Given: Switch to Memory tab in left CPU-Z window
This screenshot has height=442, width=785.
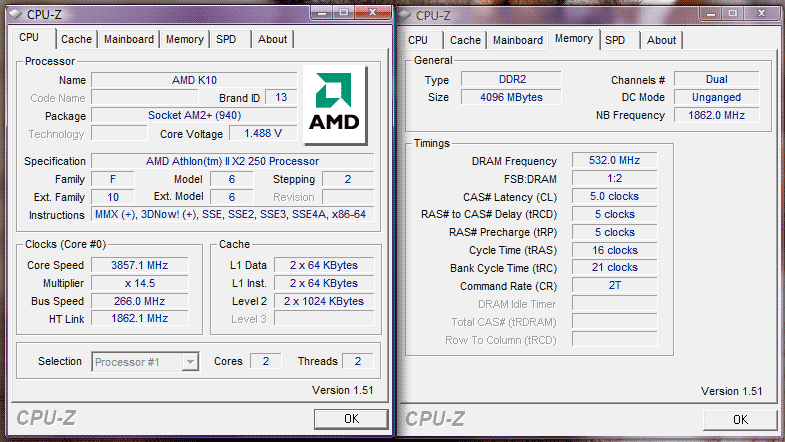Looking at the screenshot, I should 185,39.
